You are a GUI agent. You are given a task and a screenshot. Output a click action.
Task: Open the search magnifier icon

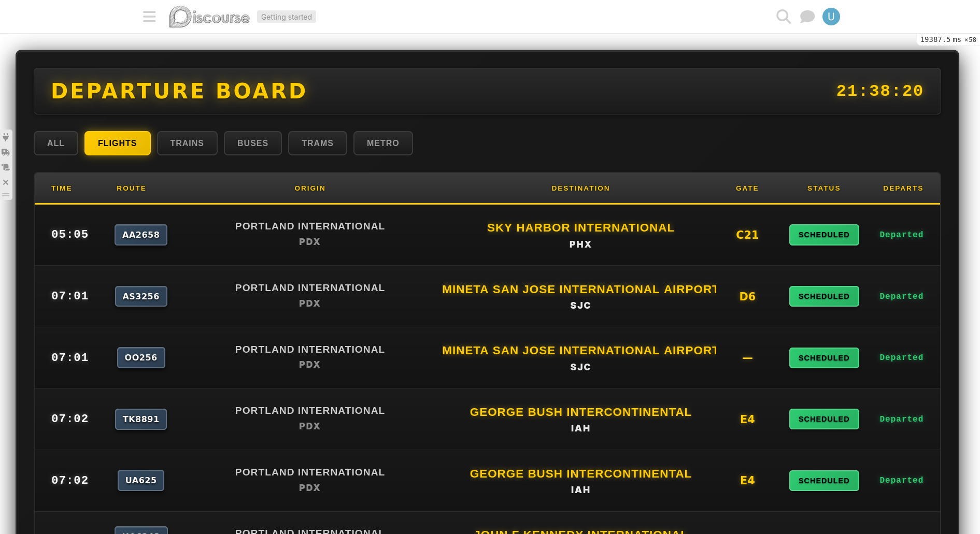[x=783, y=17]
